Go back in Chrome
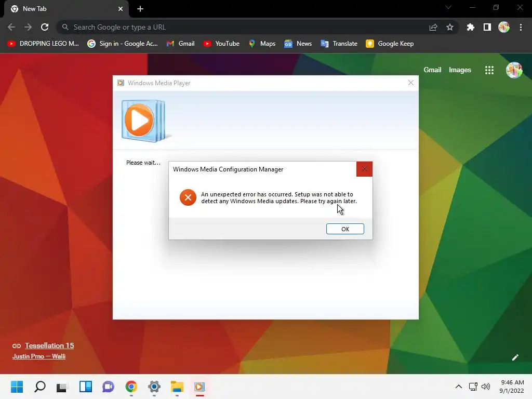This screenshot has height=399, width=532. (11, 27)
